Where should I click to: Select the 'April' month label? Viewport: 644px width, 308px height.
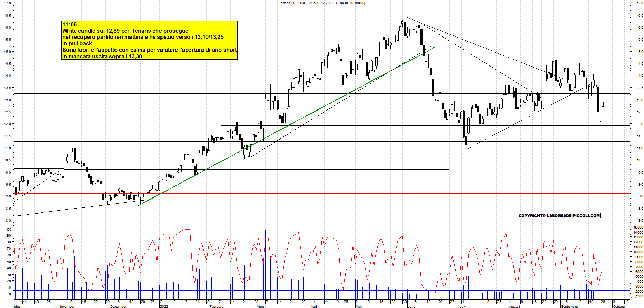click(314, 306)
